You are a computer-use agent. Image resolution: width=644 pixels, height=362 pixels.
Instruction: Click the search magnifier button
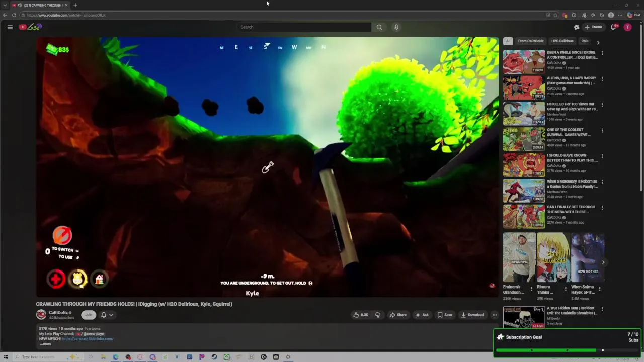pyautogui.click(x=379, y=27)
